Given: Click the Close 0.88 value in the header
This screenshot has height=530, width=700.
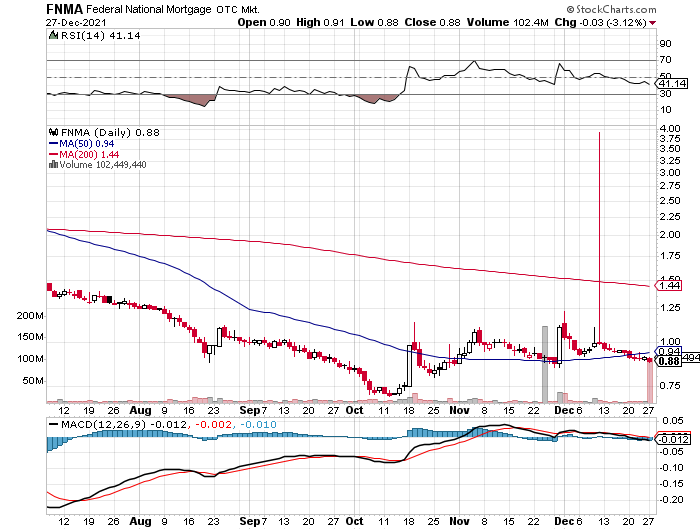Looking at the screenshot, I should click(432, 22).
